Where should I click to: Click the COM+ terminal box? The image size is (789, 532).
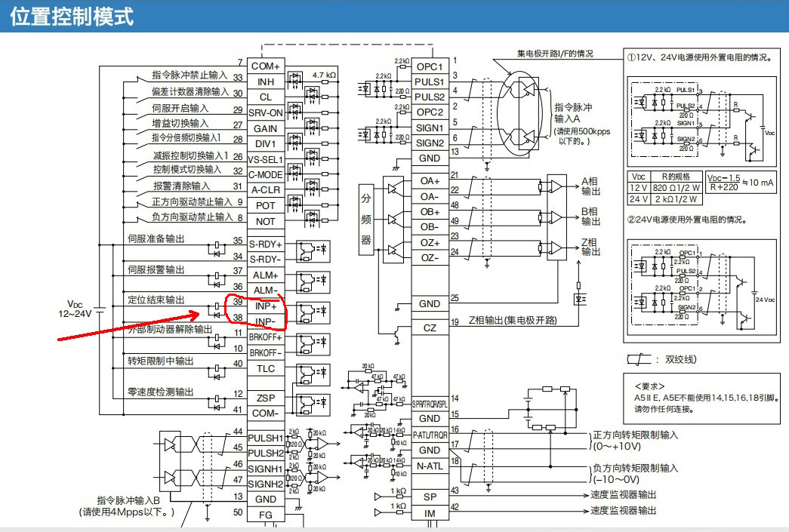point(265,66)
